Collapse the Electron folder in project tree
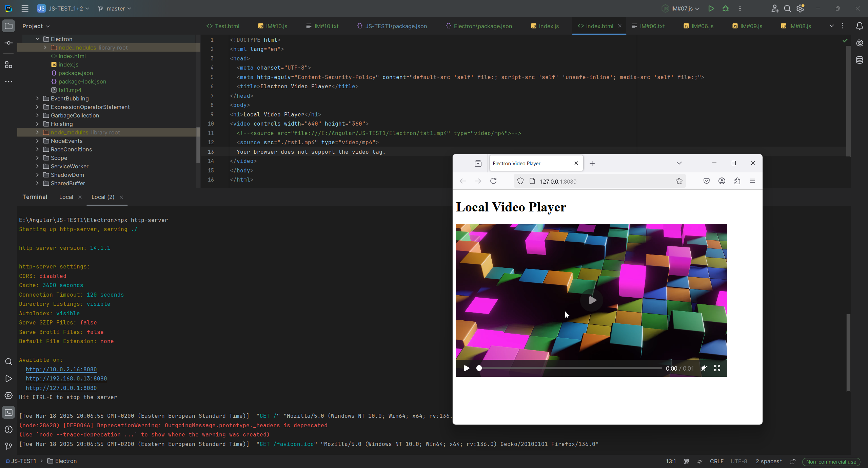 (37, 39)
